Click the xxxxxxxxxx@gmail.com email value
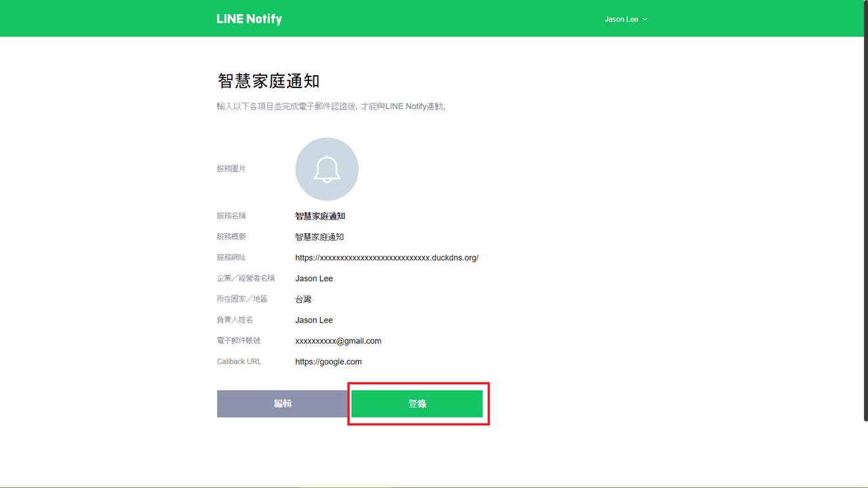The image size is (868, 488). coord(338,341)
